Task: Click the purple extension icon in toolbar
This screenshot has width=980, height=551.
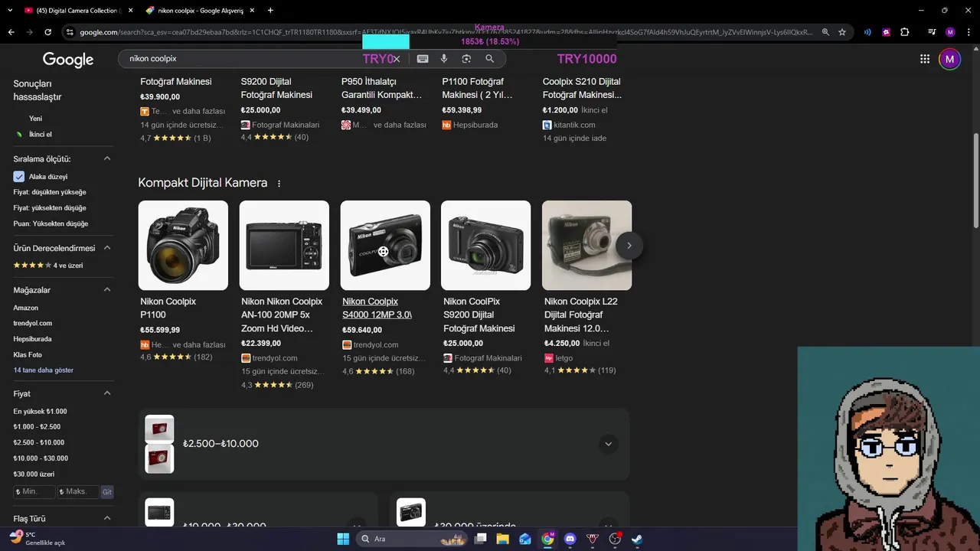Action: click(x=887, y=32)
